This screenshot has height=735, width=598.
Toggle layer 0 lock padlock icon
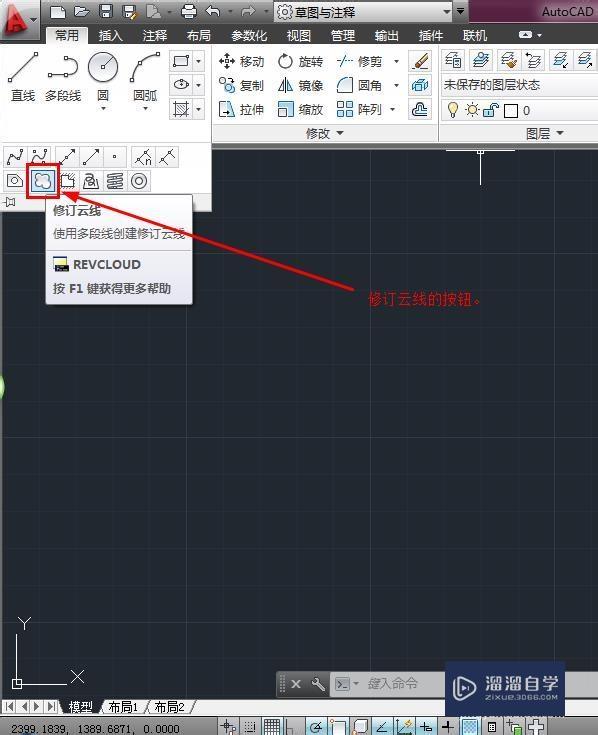[x=490, y=110]
